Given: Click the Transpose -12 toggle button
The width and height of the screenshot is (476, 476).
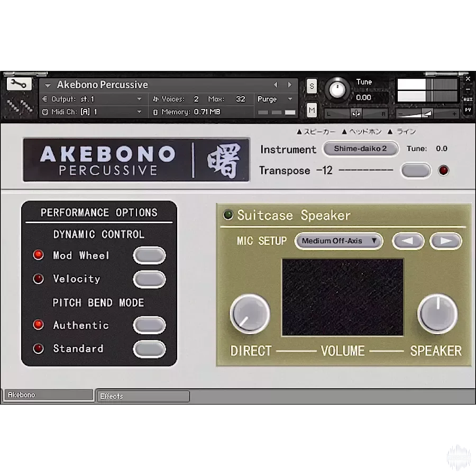Looking at the screenshot, I should click(416, 171).
